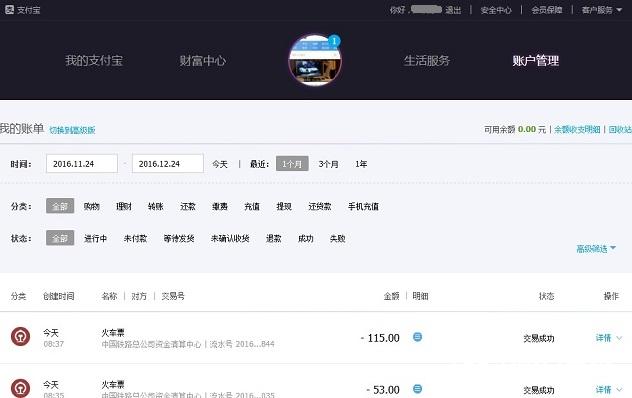Click 名称 column header

[x=109, y=296]
